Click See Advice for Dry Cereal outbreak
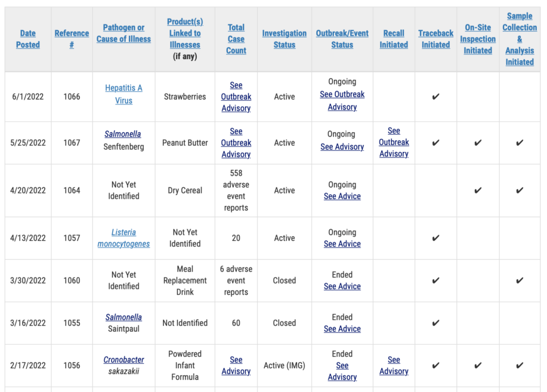 [342, 196]
